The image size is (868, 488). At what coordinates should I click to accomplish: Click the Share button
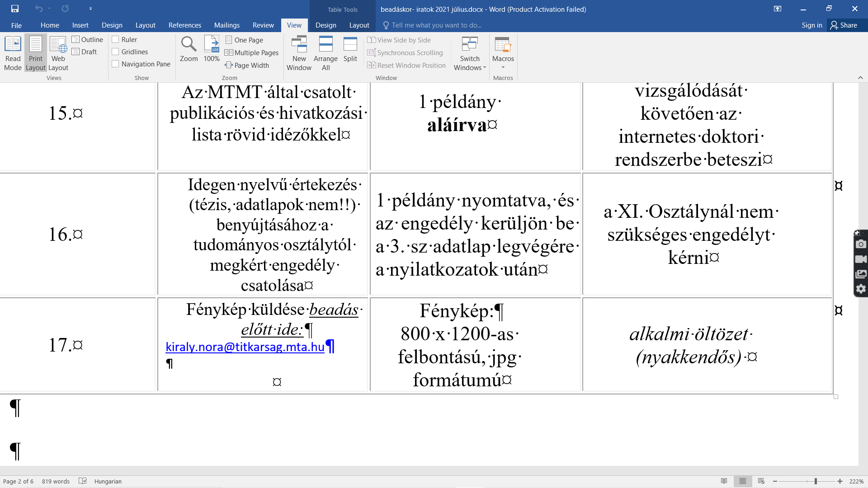tap(844, 25)
